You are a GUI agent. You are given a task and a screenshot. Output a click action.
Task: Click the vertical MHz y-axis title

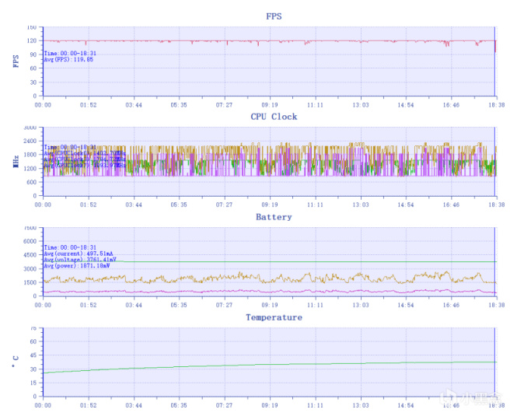pos(16,162)
